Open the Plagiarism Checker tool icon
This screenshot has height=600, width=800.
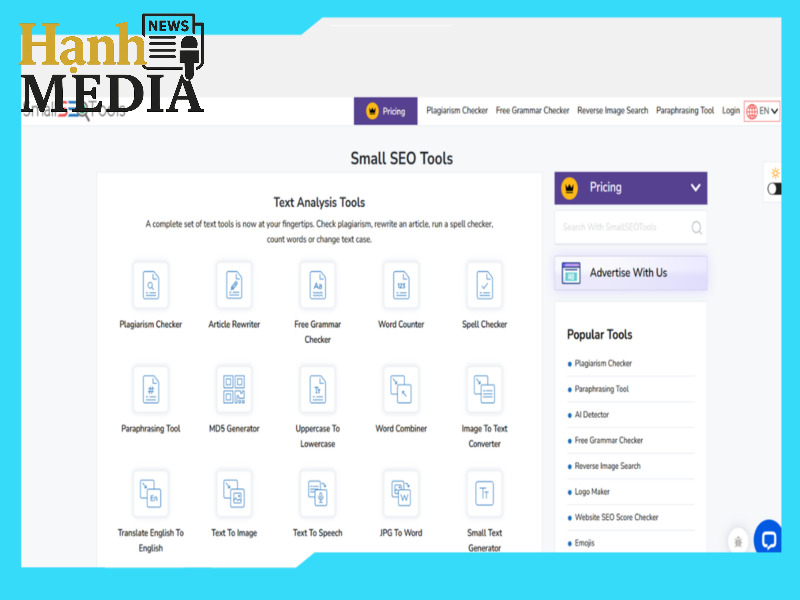[x=151, y=285]
